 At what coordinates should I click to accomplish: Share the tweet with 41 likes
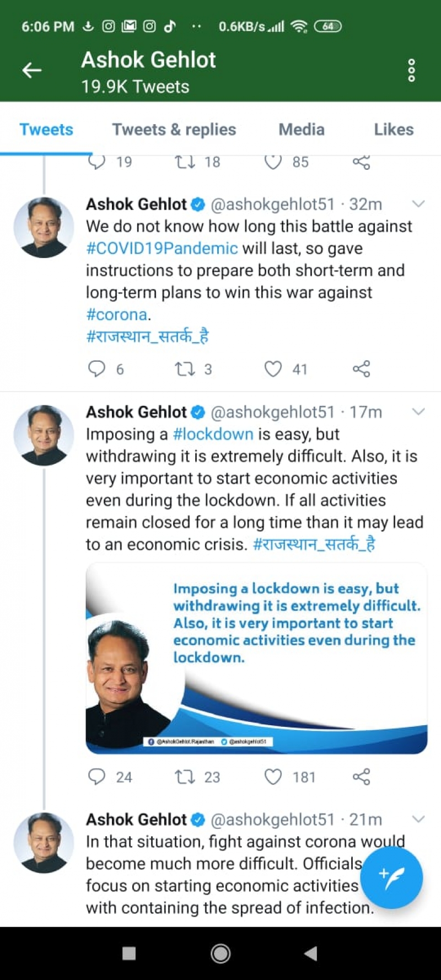pos(361,368)
